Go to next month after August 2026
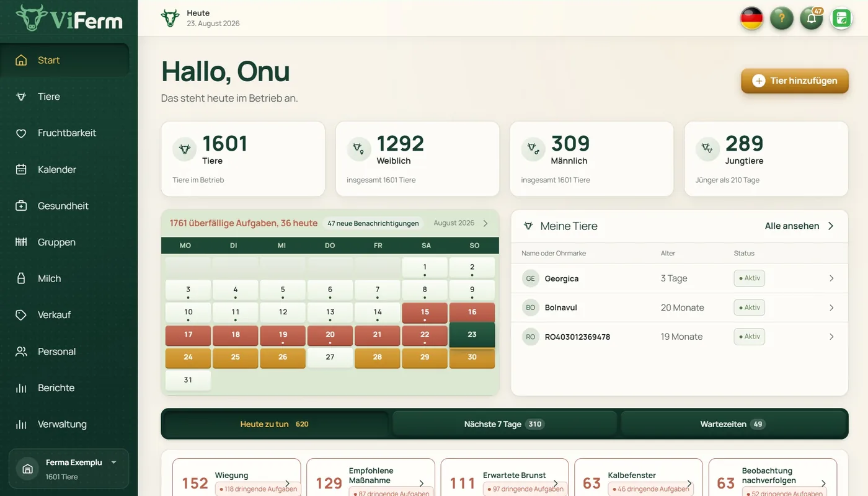This screenshot has width=868, height=496. [x=485, y=223]
